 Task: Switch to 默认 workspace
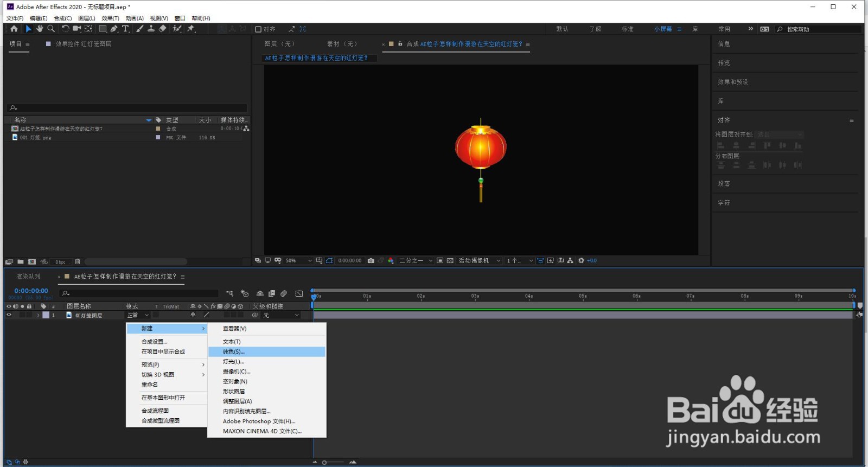[562, 29]
